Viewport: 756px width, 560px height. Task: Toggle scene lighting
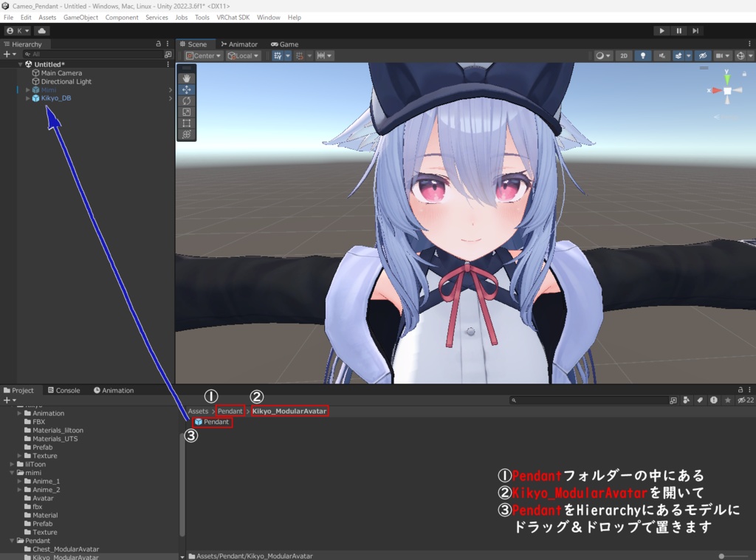644,55
